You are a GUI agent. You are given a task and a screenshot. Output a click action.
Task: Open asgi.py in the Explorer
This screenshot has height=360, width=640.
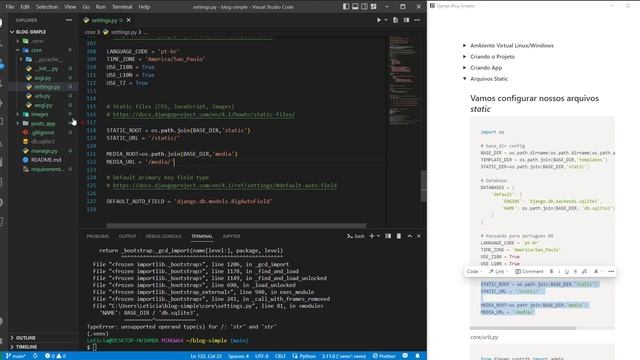pos(42,78)
